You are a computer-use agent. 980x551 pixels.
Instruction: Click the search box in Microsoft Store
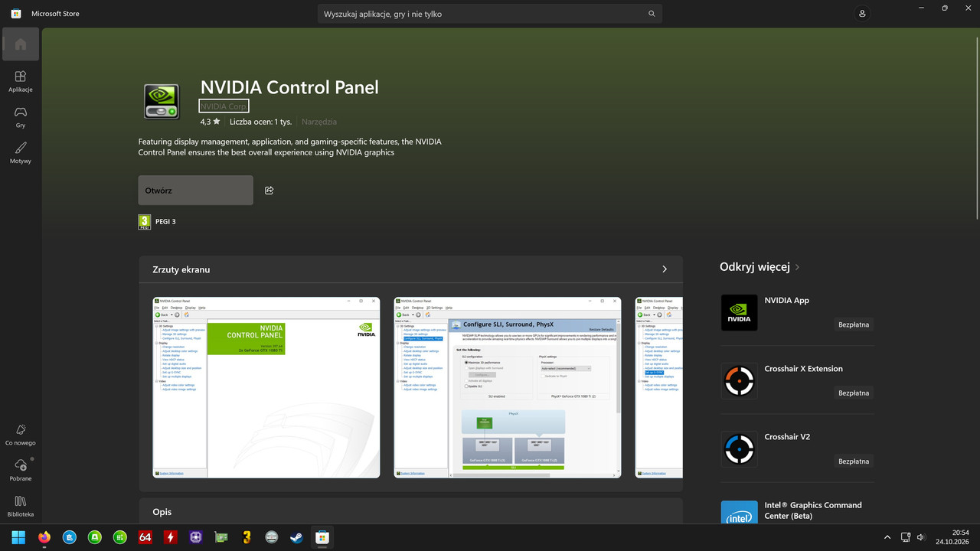(490, 14)
